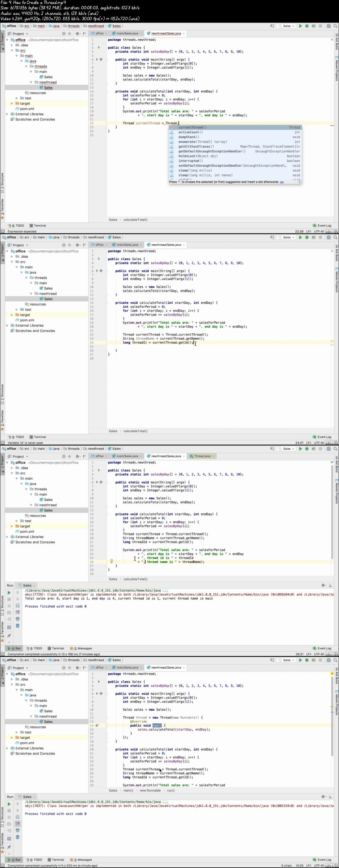The height and width of the screenshot is (868, 339).
Task: Open Search Everywhere magnifier in the autocomplete-popup frame
Action: pyautogui.click(x=335, y=26)
